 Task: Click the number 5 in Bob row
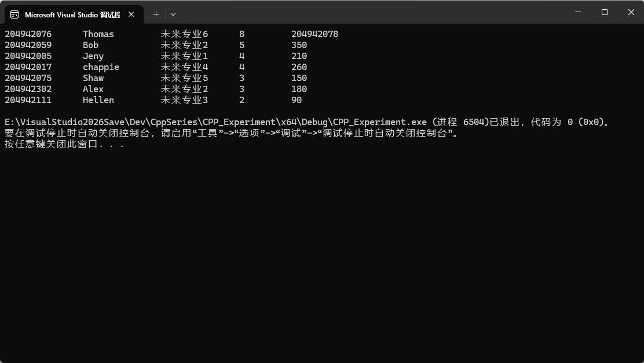pyautogui.click(x=242, y=45)
